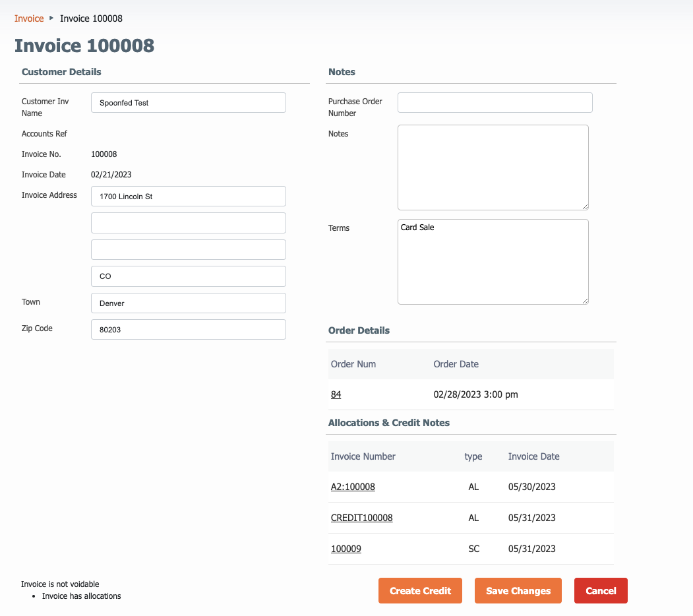Select the empty second address line field
The width and height of the screenshot is (693, 616).
189,223
